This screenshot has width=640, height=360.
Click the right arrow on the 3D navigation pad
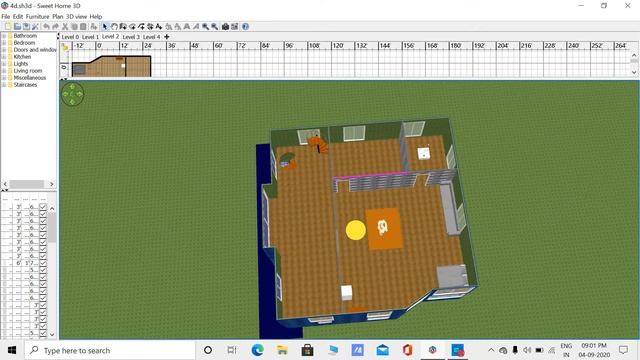click(80, 94)
